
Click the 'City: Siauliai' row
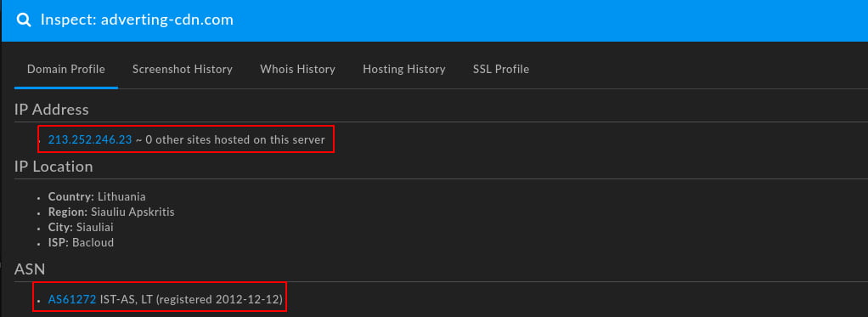tap(81, 227)
